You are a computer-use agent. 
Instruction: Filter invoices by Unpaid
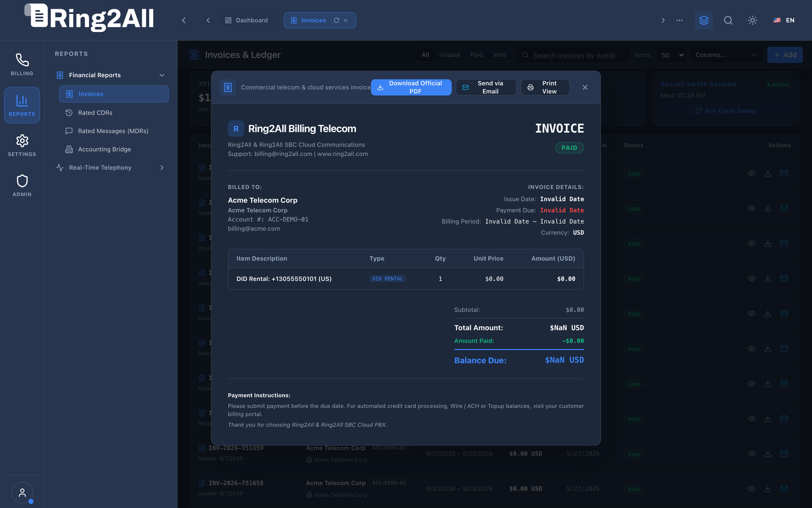coord(449,55)
